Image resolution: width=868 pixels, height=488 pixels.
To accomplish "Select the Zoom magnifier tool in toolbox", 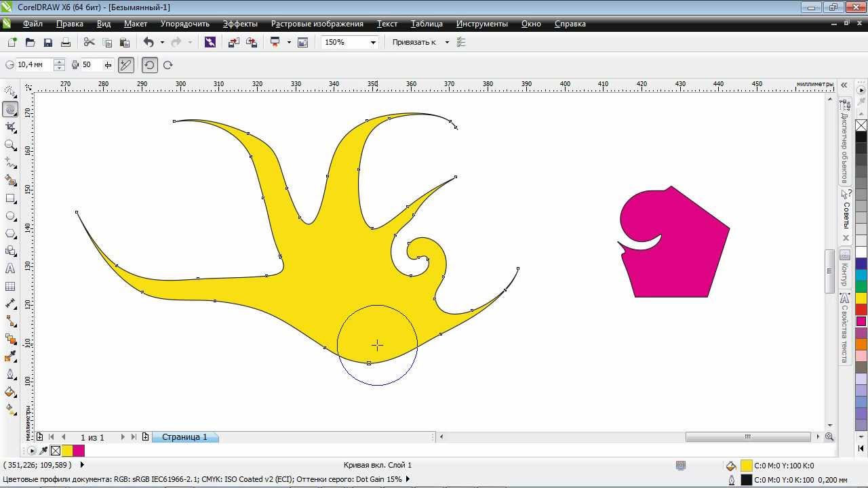I will (10, 144).
